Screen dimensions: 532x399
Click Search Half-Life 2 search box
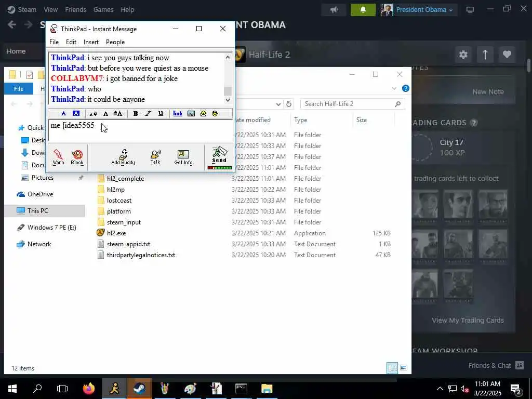(x=353, y=104)
